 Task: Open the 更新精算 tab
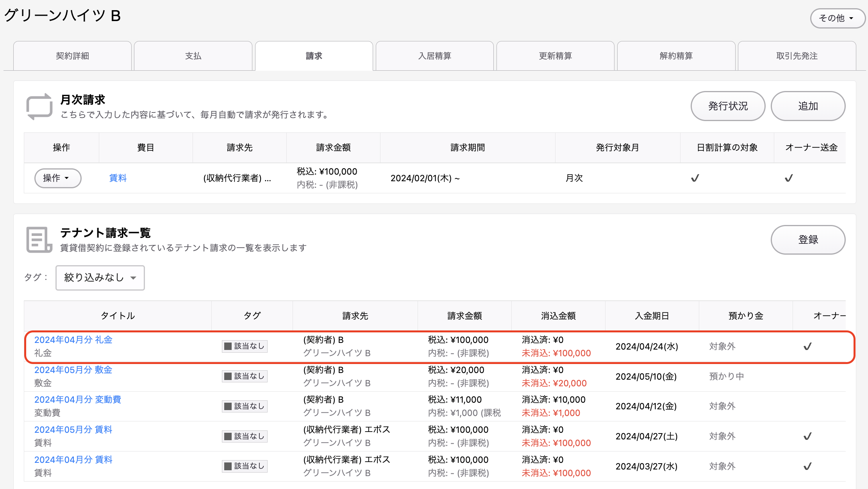tap(555, 56)
